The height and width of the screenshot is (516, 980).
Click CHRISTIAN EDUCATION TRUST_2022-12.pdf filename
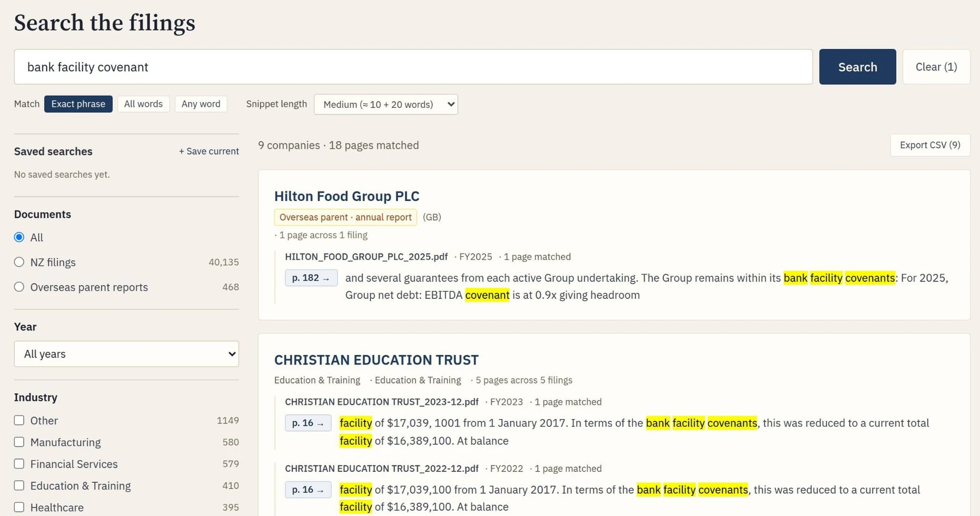coord(382,469)
